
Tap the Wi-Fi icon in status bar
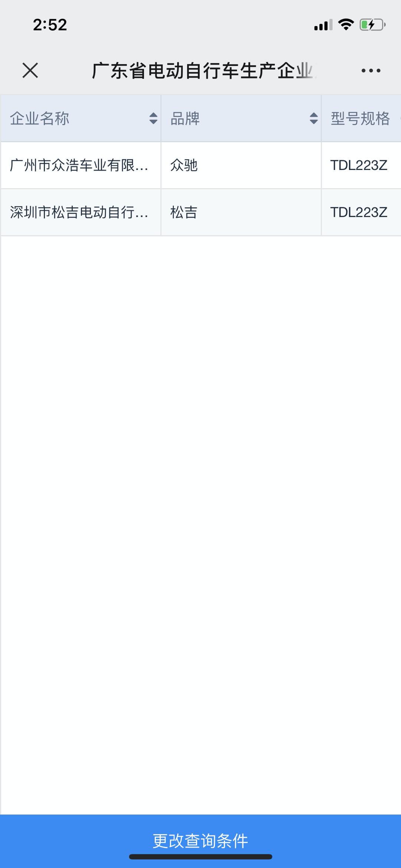[346, 24]
